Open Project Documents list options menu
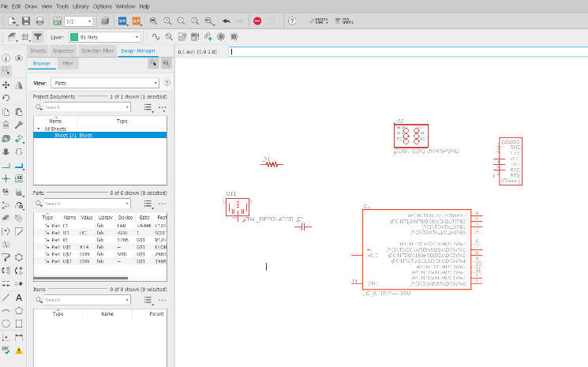The height and width of the screenshot is (367, 588). click(x=148, y=108)
